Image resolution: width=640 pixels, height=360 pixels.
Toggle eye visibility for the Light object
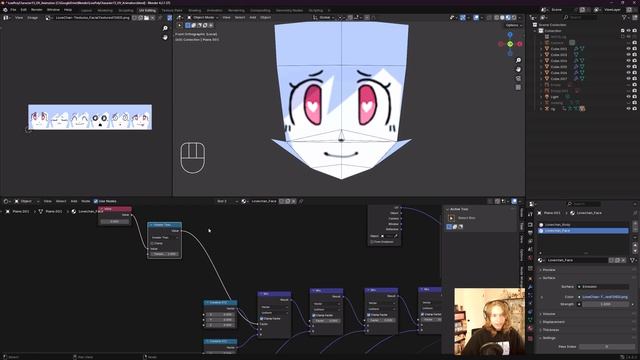pos(629,97)
